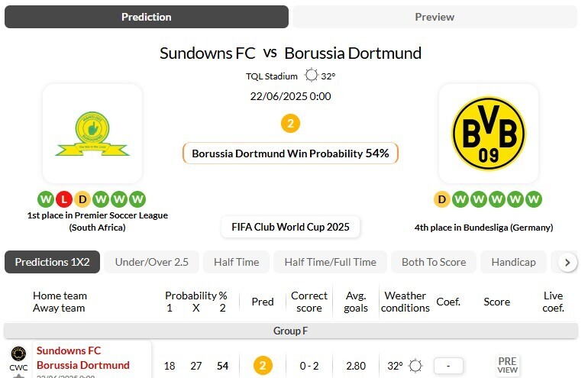Image resolution: width=588 pixels, height=378 pixels.
Task: Click the red L form badge for Sundowns
Action: pyautogui.click(x=64, y=200)
